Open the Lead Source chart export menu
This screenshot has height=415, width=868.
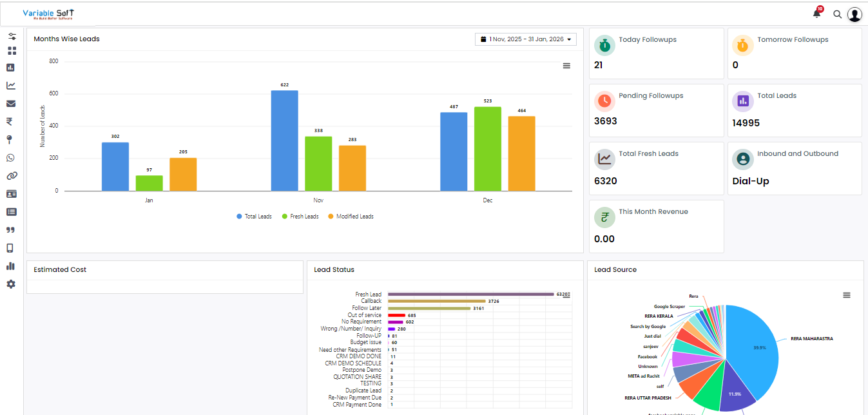tap(847, 294)
